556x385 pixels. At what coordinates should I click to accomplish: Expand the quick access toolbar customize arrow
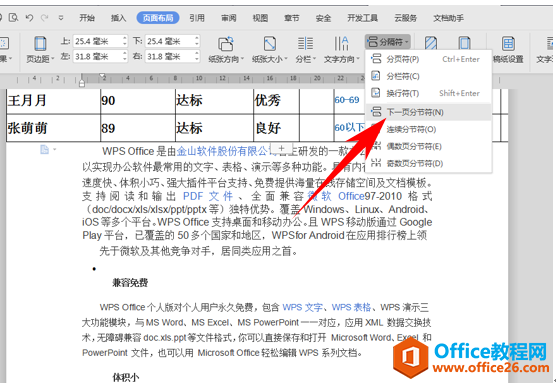(x=61, y=18)
